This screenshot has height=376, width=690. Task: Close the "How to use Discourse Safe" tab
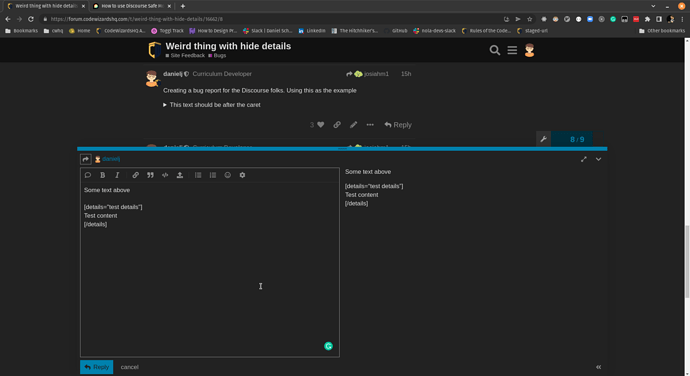pyautogui.click(x=169, y=6)
